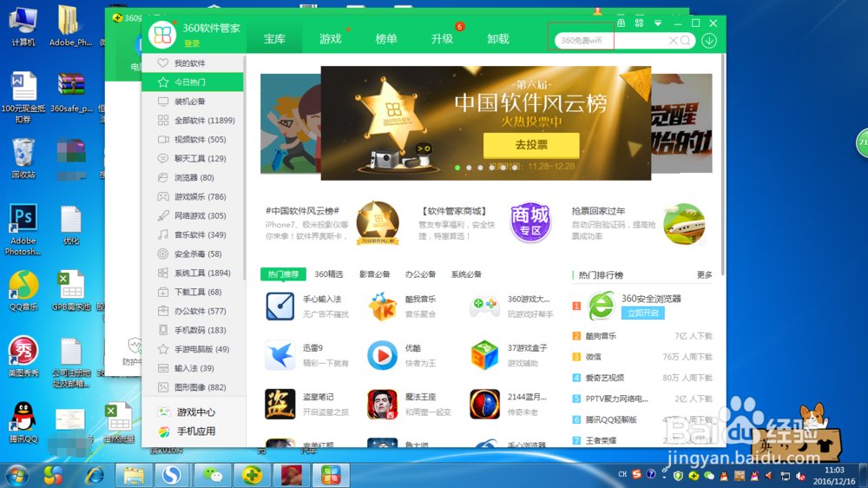Open WeChat from the taskbar
The height and width of the screenshot is (488, 868).
213,475
